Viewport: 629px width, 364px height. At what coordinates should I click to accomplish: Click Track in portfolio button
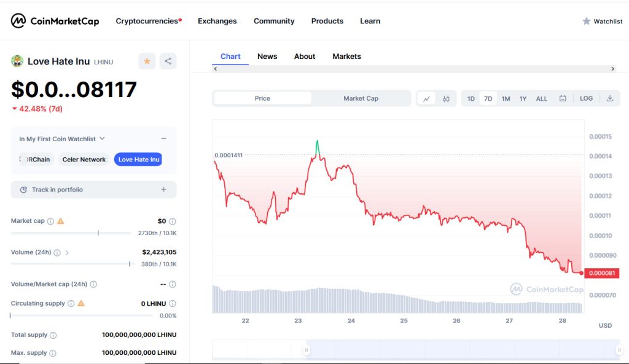click(93, 190)
